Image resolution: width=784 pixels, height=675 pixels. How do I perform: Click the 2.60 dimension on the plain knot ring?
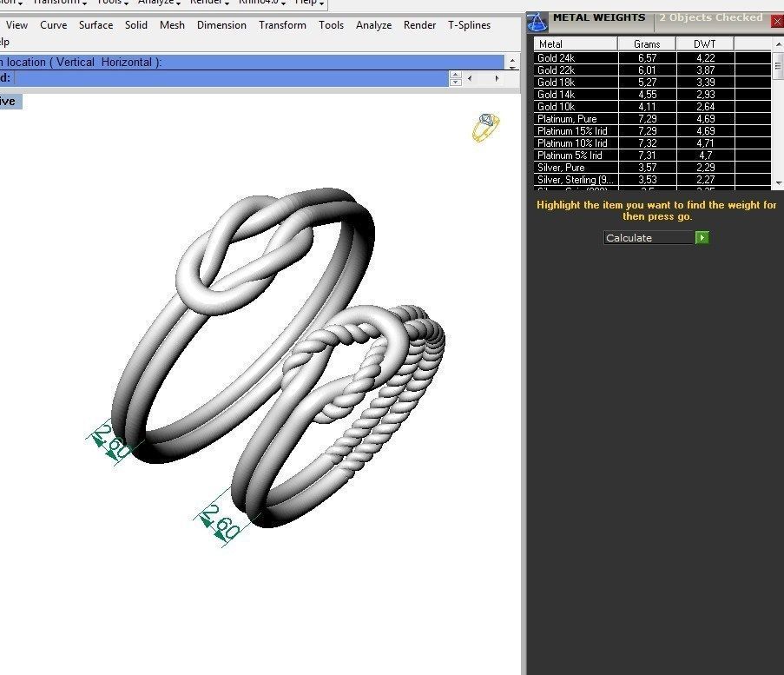(x=113, y=440)
